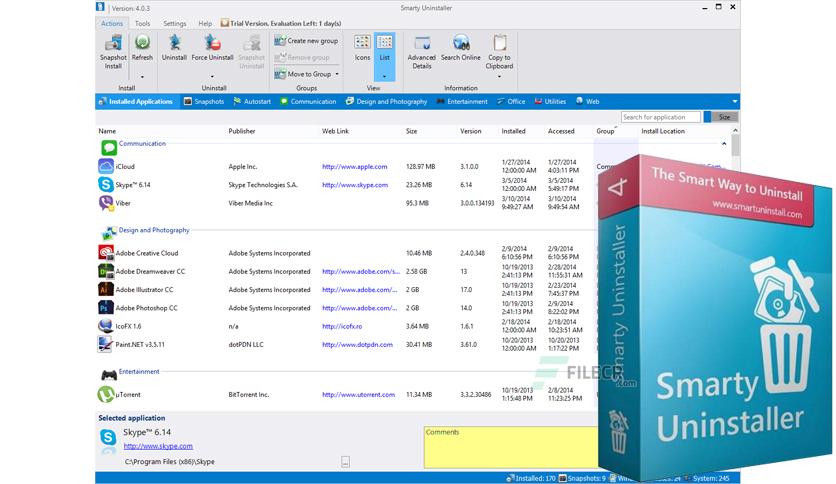Select the Paint.NET v3.5.11 icon
The width and height of the screenshot is (836, 484).
(x=106, y=344)
